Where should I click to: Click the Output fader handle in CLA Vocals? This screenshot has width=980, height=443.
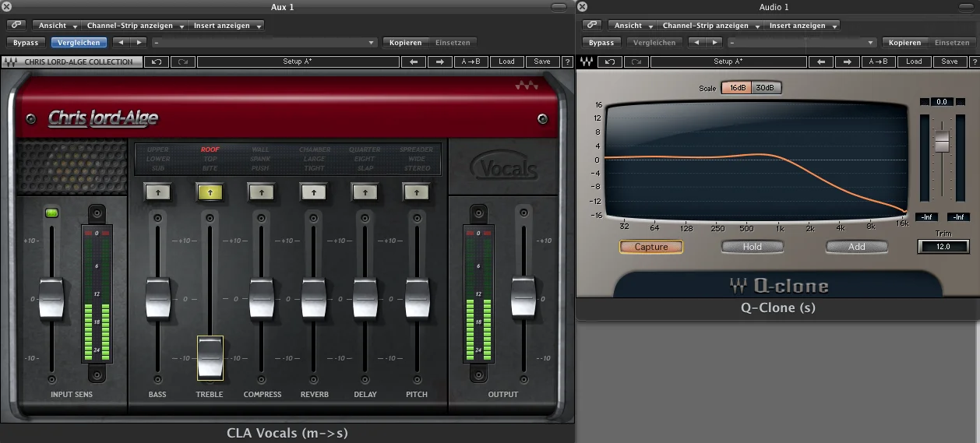point(523,299)
